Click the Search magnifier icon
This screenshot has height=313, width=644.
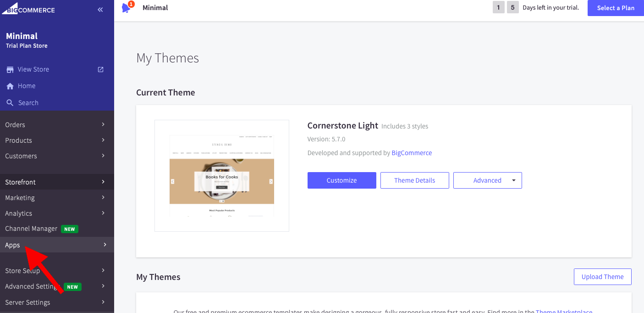(x=10, y=103)
